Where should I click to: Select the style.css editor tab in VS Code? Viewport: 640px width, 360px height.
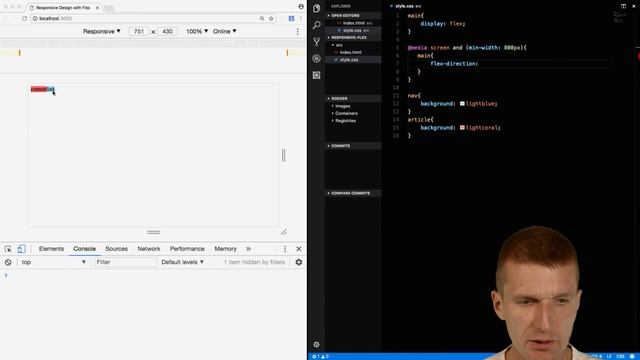point(406,6)
